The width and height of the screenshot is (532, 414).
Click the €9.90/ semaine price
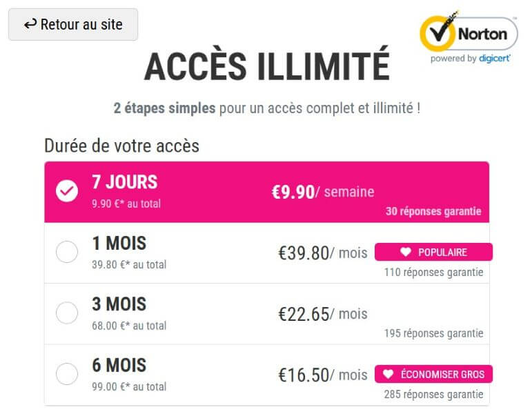[x=323, y=192]
